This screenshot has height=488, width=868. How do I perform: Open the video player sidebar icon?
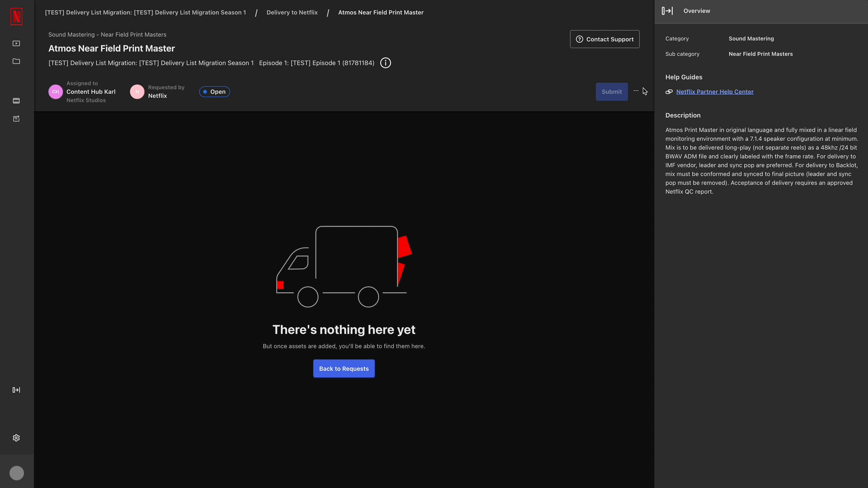coord(16,43)
